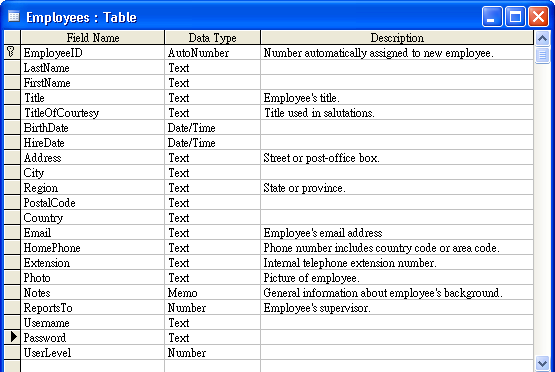
Task: Click the vertical scrollbar thumb
Action: point(542,55)
